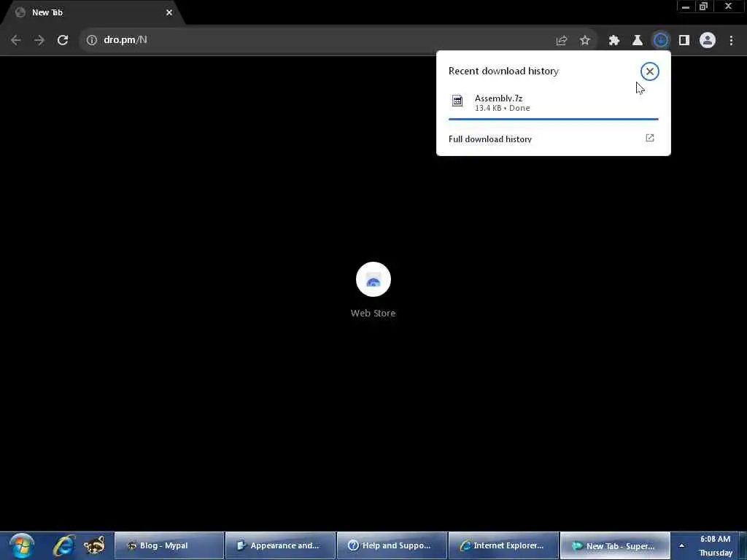Bookmark this tab with the star
This screenshot has height=560, width=747.
585,41
